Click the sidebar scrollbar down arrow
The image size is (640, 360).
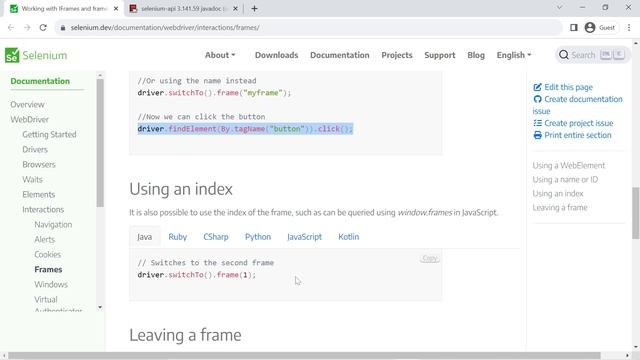pyautogui.click(x=100, y=307)
